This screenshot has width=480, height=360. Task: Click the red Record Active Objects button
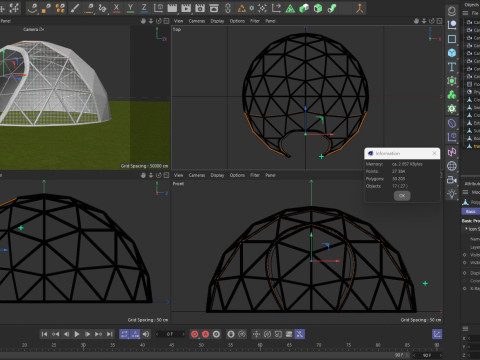click(x=195, y=334)
